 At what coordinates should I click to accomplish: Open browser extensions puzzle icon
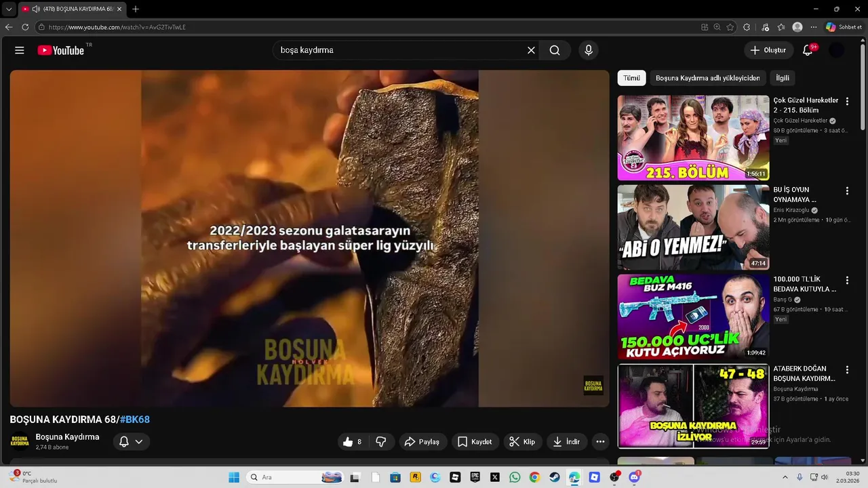[747, 27]
